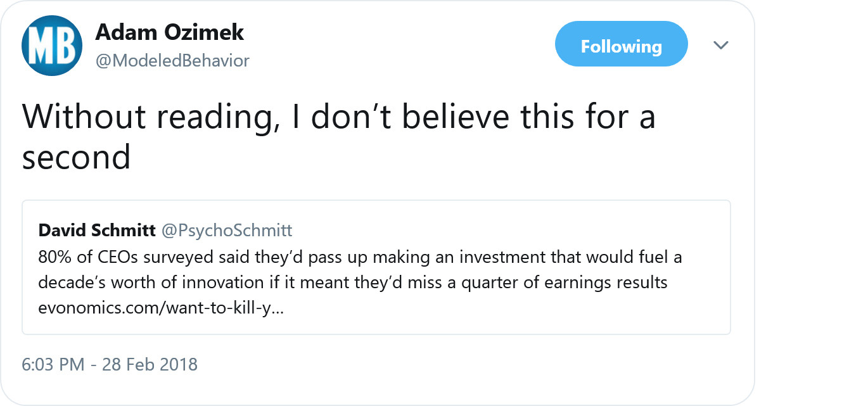Click the @PsychoSchmitt handle
868x406 pixels.
click(x=227, y=230)
